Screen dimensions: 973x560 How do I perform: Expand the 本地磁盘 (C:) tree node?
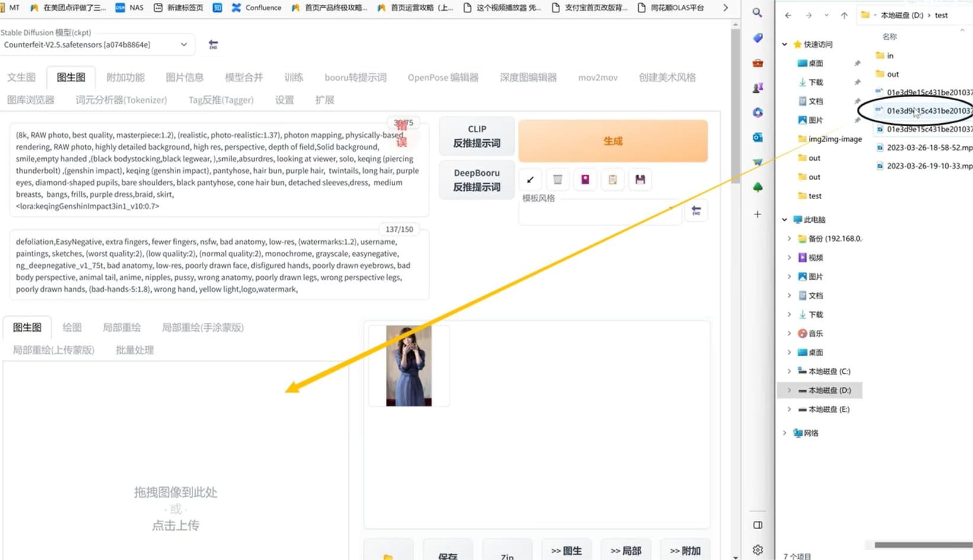point(789,371)
